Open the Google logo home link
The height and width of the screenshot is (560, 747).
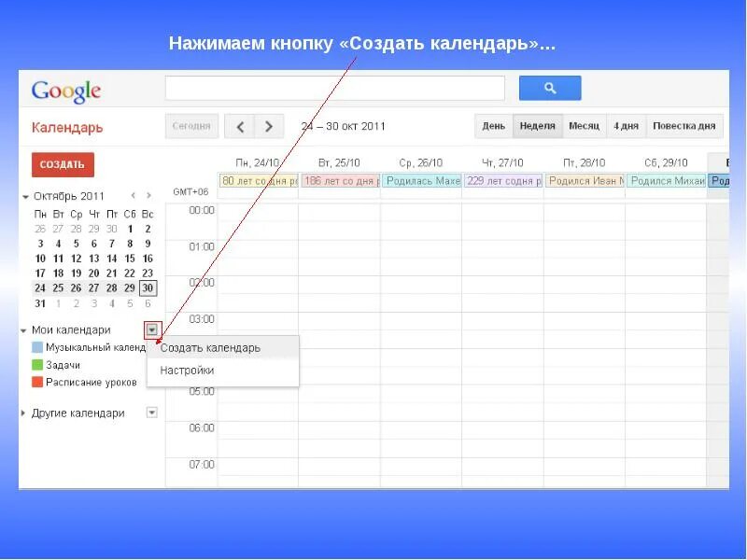coord(66,91)
